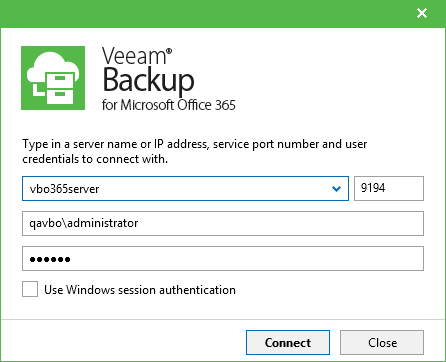Viewport: 446px width, 362px height.
Task: Click the Veeam Backup green logo icon
Action: click(53, 78)
